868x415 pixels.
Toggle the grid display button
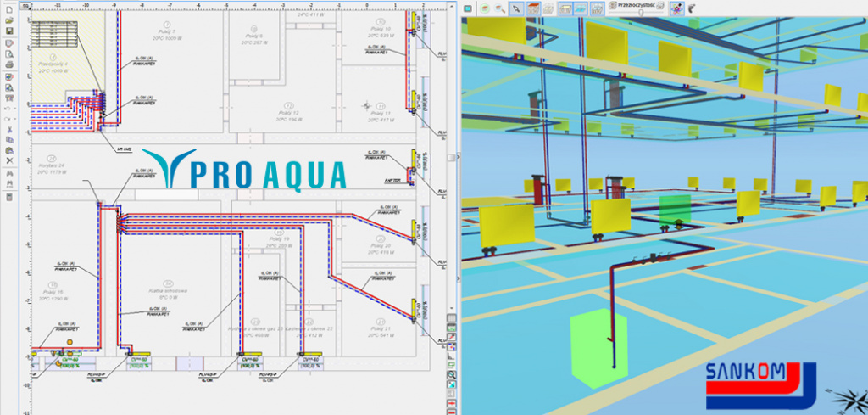click(x=451, y=317)
